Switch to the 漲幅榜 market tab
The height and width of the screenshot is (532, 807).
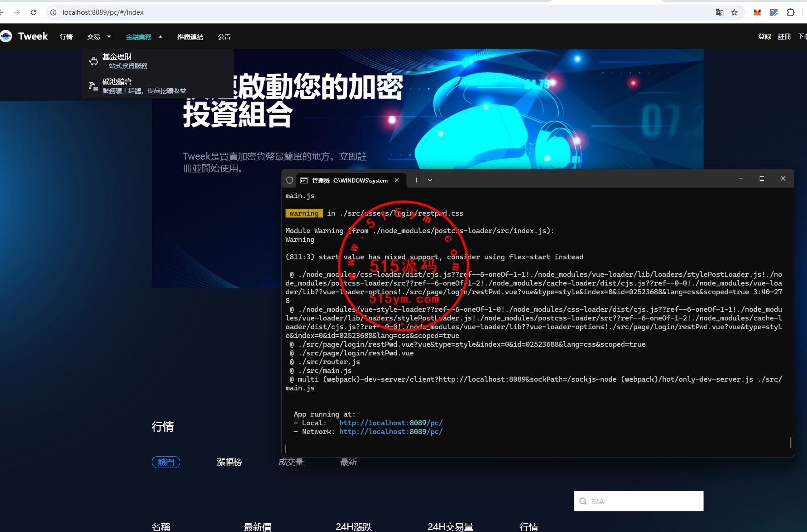[229, 462]
